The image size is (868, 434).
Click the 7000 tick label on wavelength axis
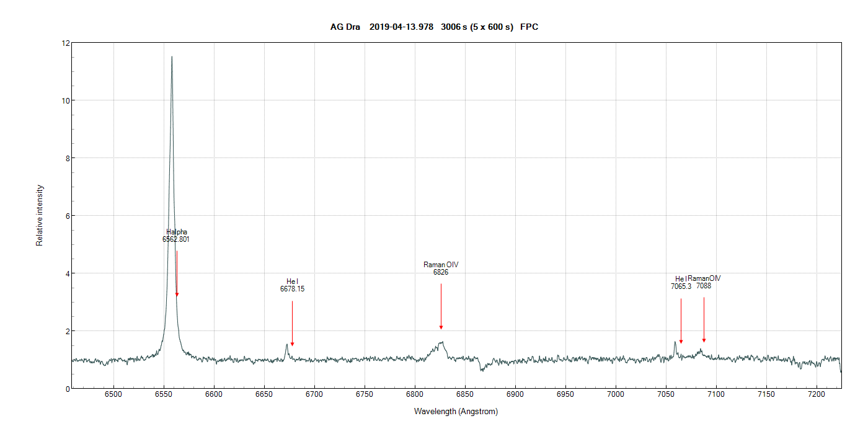pyautogui.click(x=616, y=394)
